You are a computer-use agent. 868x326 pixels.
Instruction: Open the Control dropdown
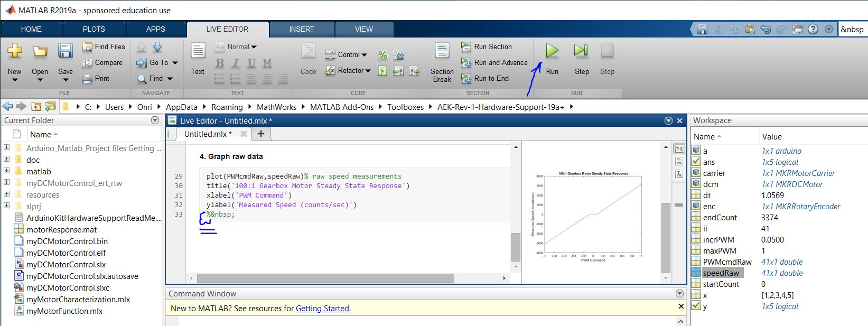click(x=346, y=54)
